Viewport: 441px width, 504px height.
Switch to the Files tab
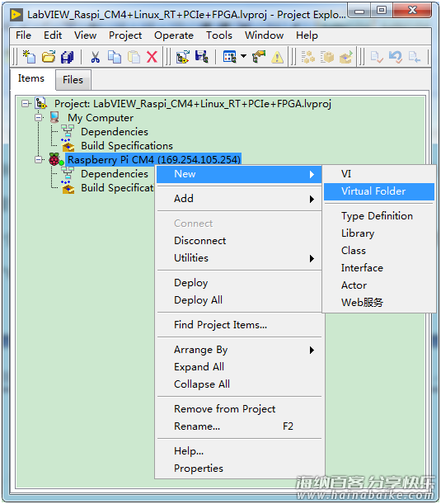[73, 80]
